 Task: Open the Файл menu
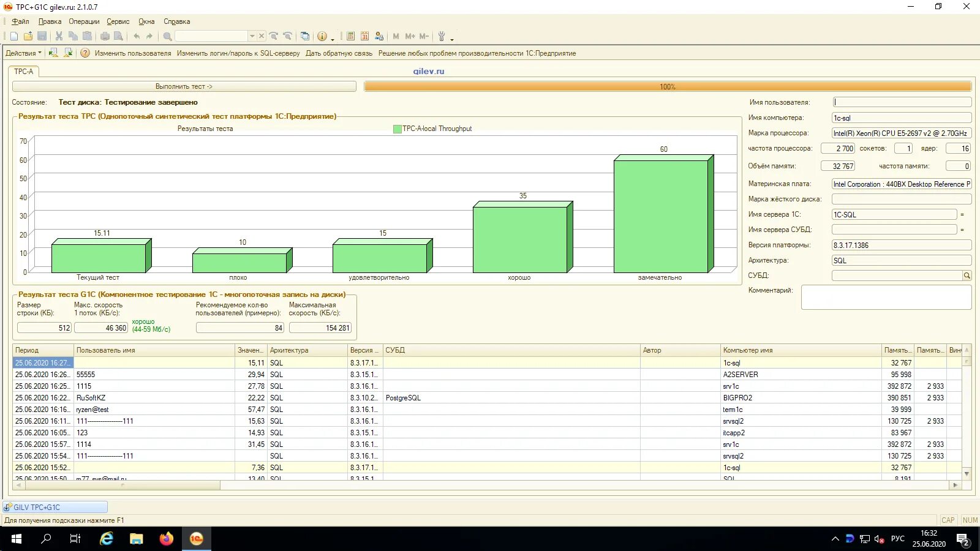pos(20,21)
